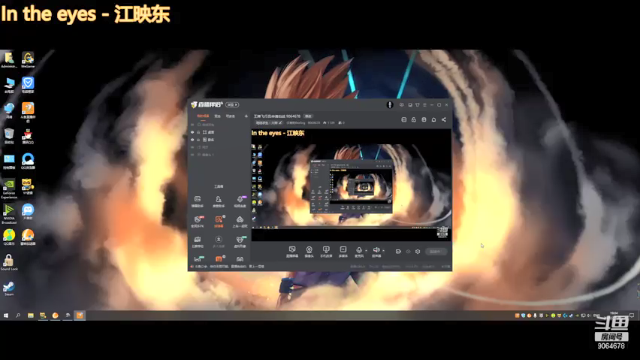Toggle lock icon on the second source row

pos(199,132)
